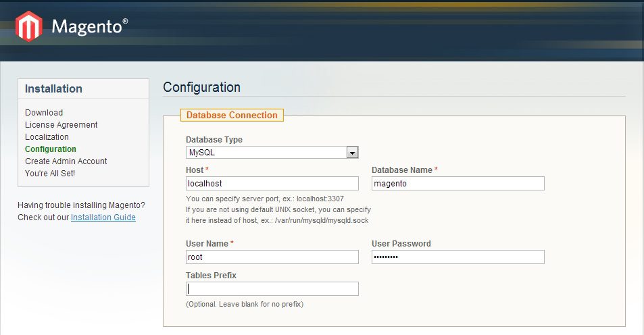
Task: Select the Create Admin Account step
Action: click(66, 161)
